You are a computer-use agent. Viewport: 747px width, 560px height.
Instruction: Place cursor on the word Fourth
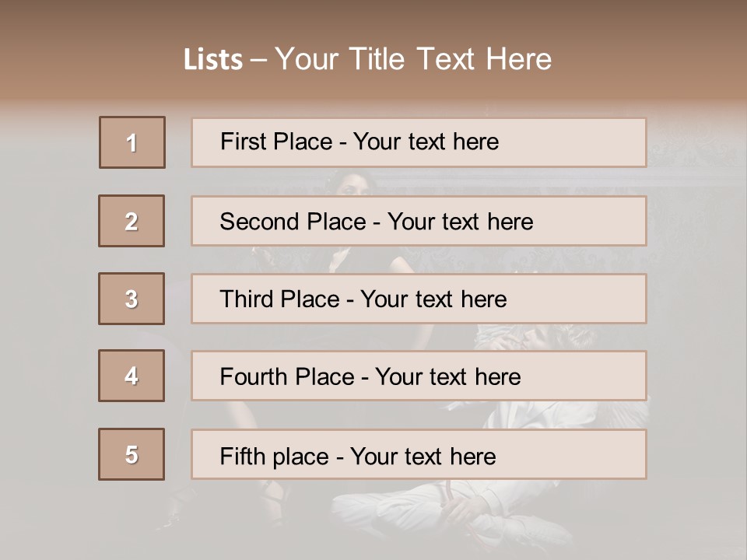[254, 377]
